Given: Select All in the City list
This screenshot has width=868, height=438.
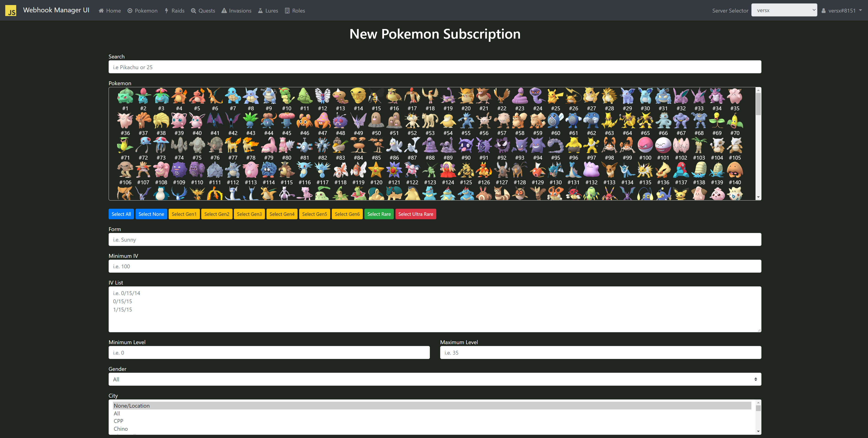Looking at the screenshot, I should [432, 413].
